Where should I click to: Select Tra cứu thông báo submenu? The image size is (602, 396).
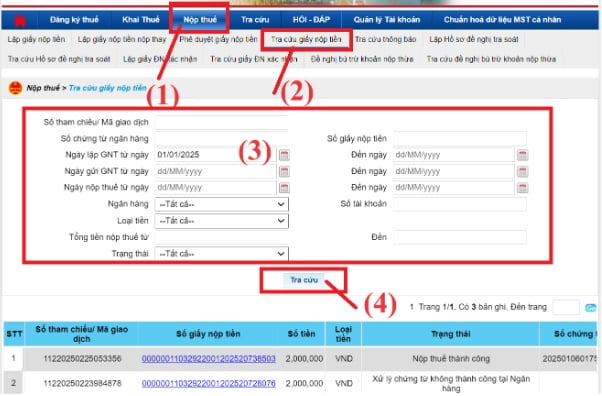(x=385, y=39)
